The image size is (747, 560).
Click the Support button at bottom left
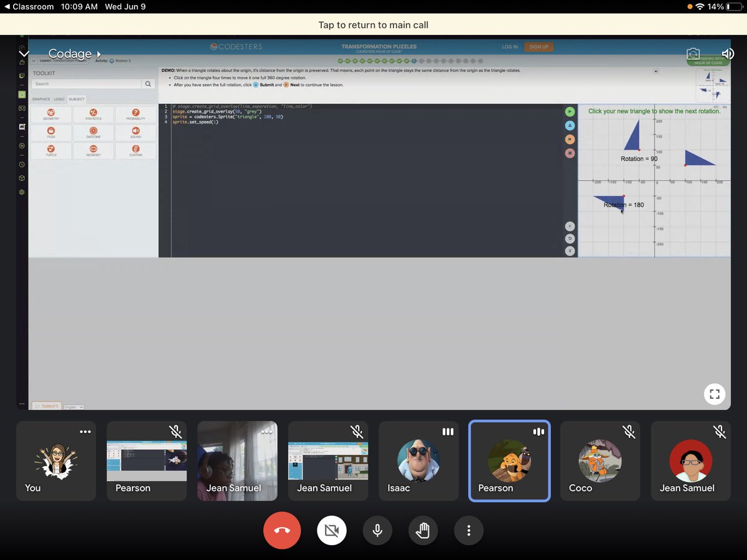tap(47, 406)
